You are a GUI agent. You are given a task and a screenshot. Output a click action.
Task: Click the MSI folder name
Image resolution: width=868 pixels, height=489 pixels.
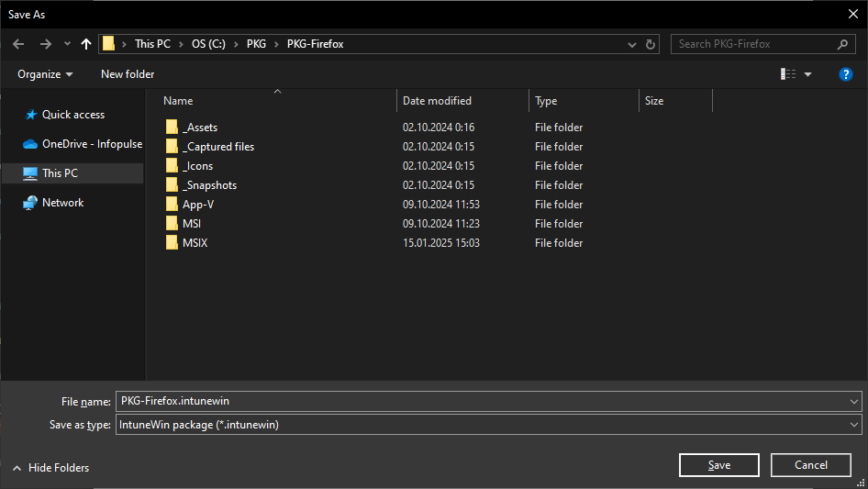pyautogui.click(x=192, y=224)
